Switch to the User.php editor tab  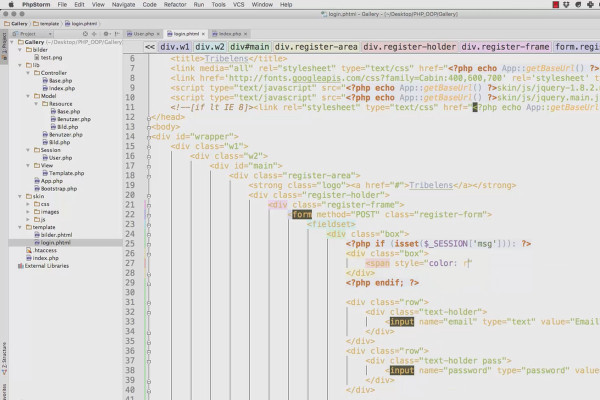[x=141, y=34]
